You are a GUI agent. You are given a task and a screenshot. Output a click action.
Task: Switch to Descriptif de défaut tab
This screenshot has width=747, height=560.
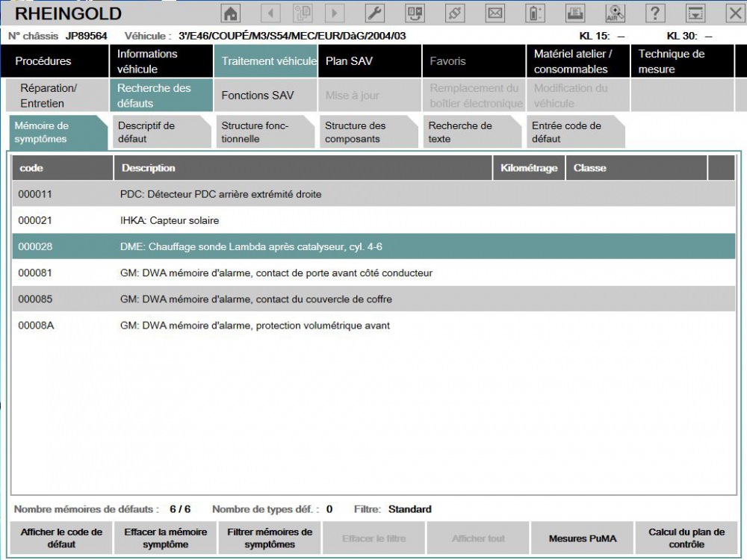(161, 132)
